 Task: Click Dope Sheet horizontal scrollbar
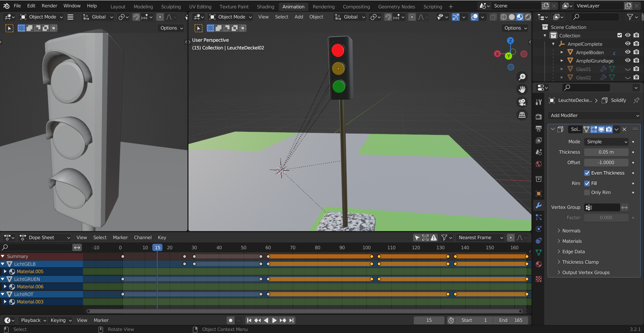[304, 311]
